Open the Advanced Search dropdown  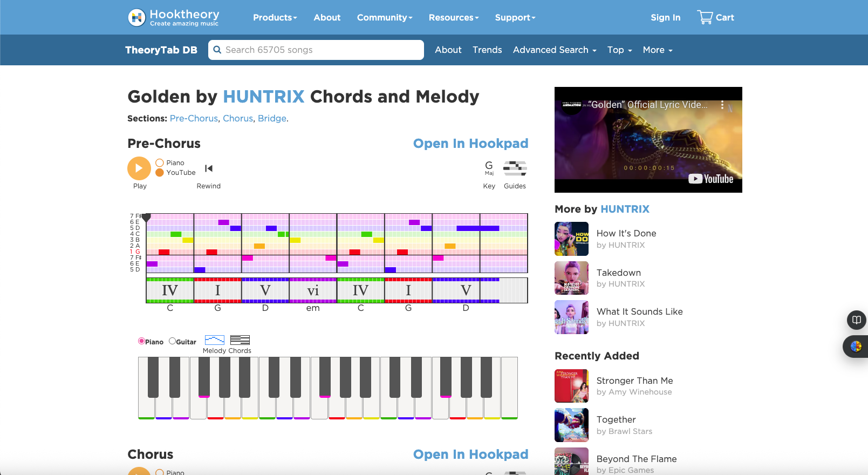click(555, 50)
